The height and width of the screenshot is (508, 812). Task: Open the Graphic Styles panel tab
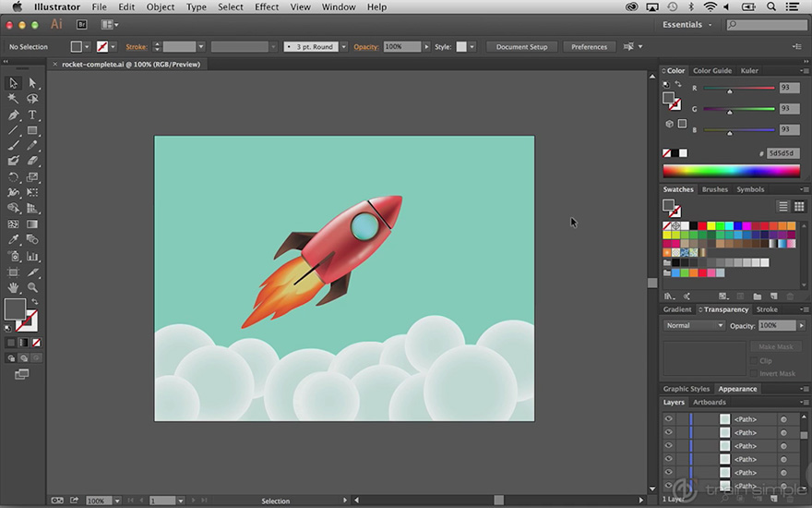pos(687,389)
